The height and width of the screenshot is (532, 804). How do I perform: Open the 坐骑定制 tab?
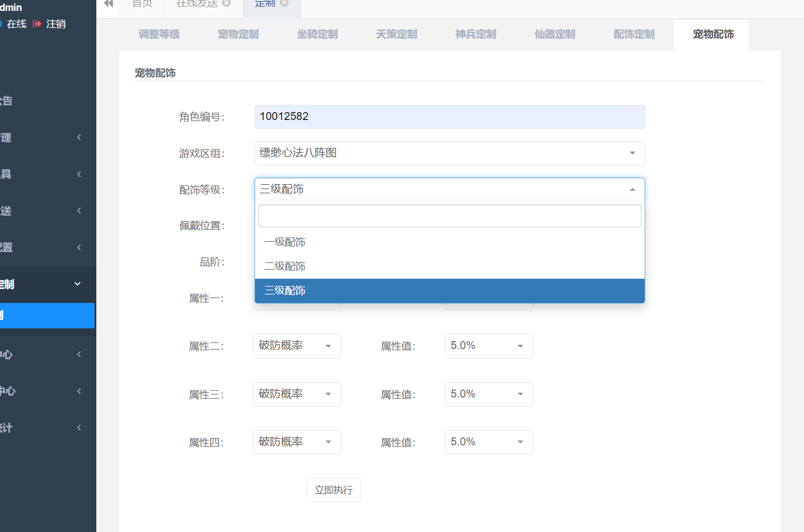pyautogui.click(x=317, y=35)
